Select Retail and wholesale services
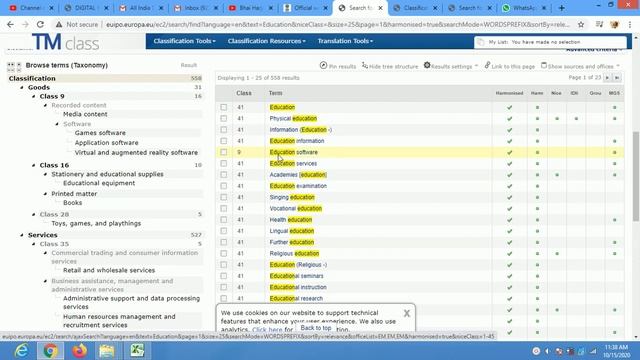Image resolution: width=640 pixels, height=360 pixels. tap(109, 270)
